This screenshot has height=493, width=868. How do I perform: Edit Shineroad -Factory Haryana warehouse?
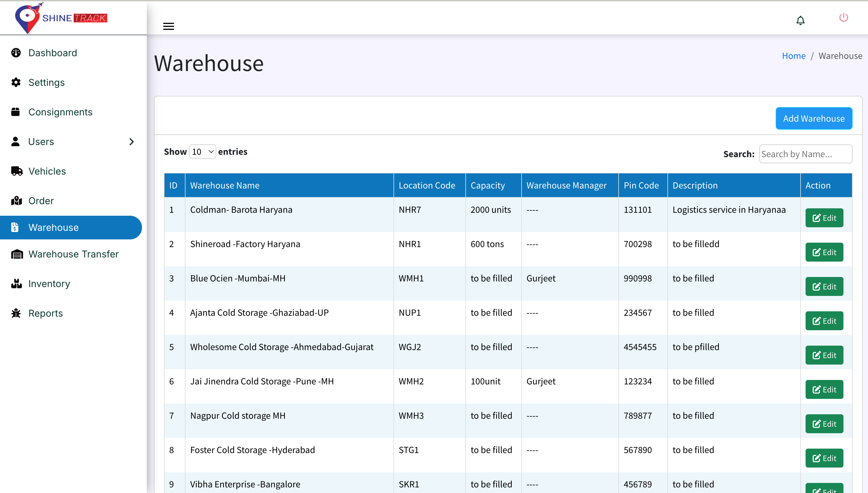[x=824, y=252]
